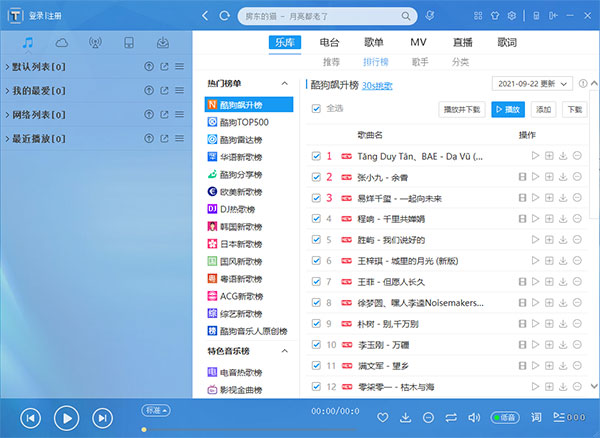Screen dimensions: 600x438
Task: Collapse the 特色音乐榜 section
Action: (284, 351)
